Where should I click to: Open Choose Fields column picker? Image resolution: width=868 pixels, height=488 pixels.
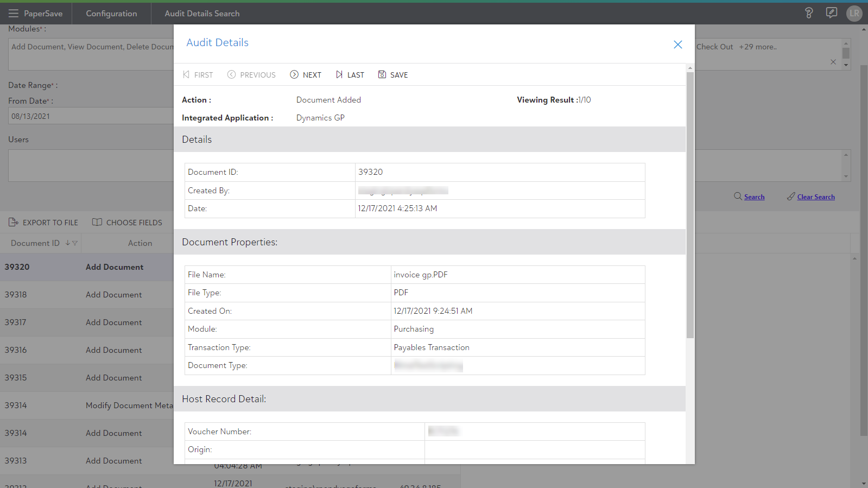click(x=128, y=223)
